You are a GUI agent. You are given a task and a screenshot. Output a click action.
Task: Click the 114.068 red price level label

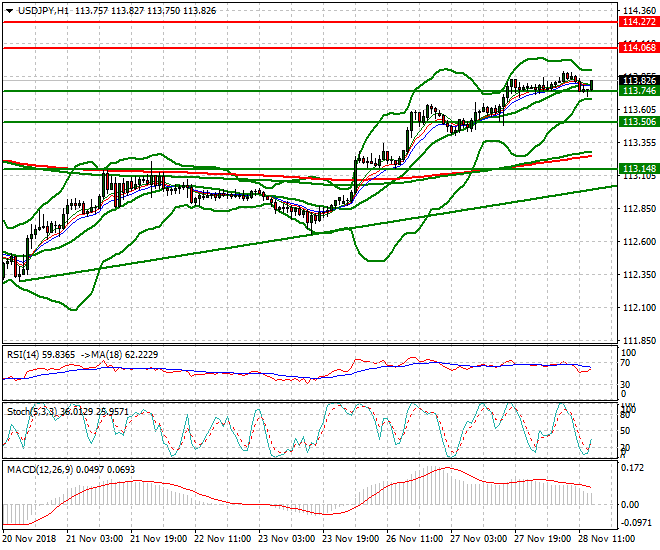(x=639, y=48)
